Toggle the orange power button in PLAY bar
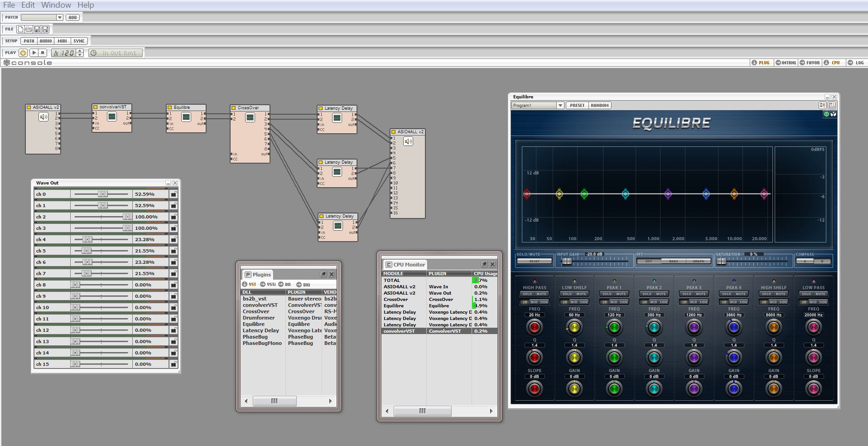 click(x=23, y=53)
